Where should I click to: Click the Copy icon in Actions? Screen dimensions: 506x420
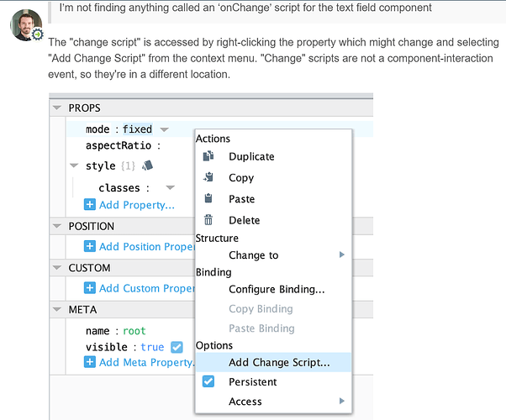pyautogui.click(x=209, y=177)
